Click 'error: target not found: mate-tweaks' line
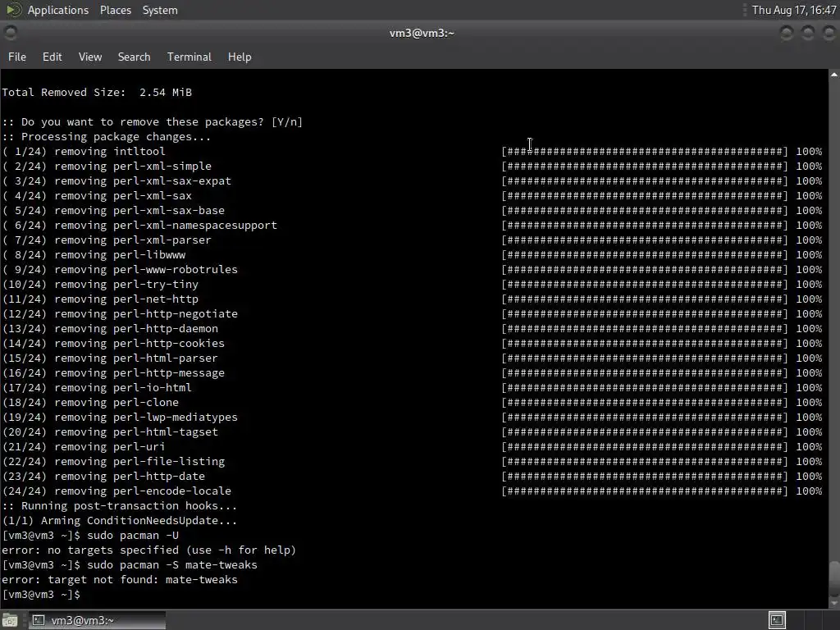Screen dimensions: 840x630 click(120, 580)
